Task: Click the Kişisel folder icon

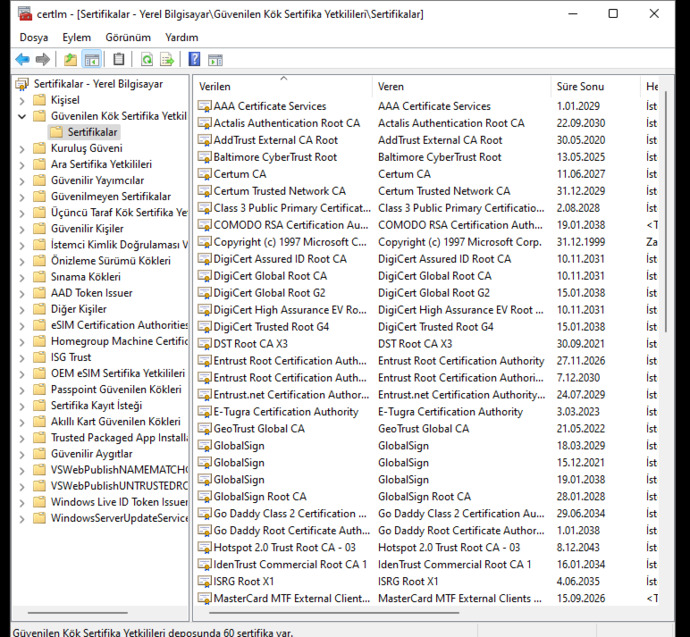Action: [x=40, y=100]
